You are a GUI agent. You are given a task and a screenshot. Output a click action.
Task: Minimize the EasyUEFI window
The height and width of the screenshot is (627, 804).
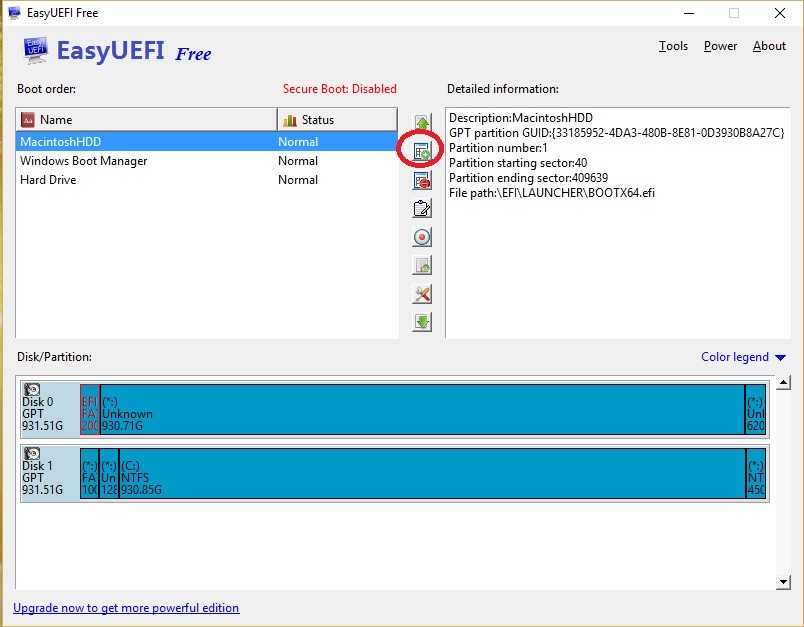pyautogui.click(x=689, y=13)
